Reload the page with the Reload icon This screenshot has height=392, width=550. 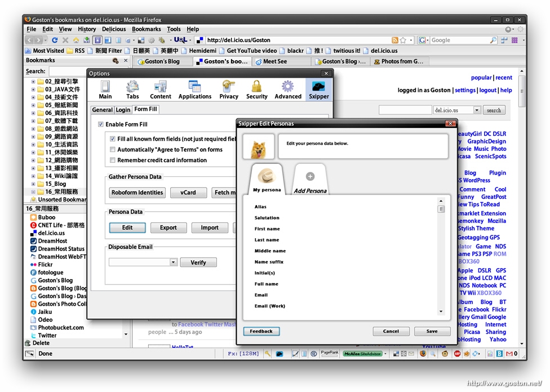click(x=54, y=40)
